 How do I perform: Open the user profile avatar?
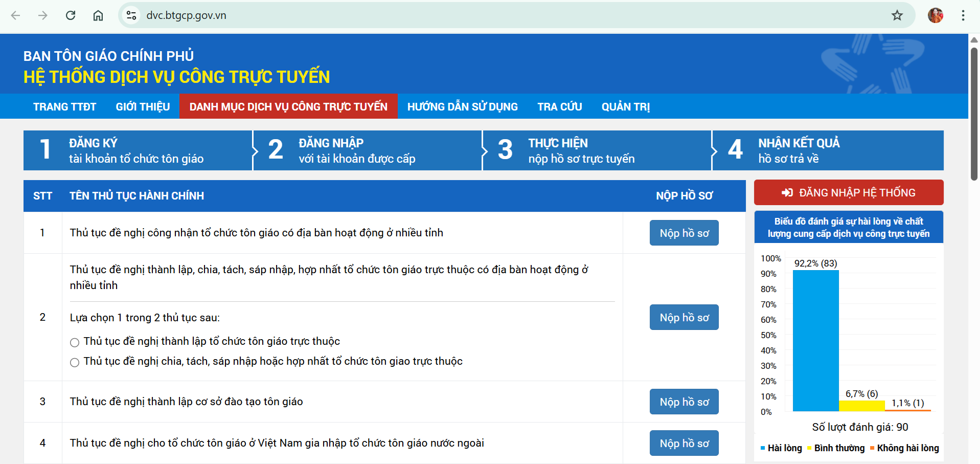935,15
